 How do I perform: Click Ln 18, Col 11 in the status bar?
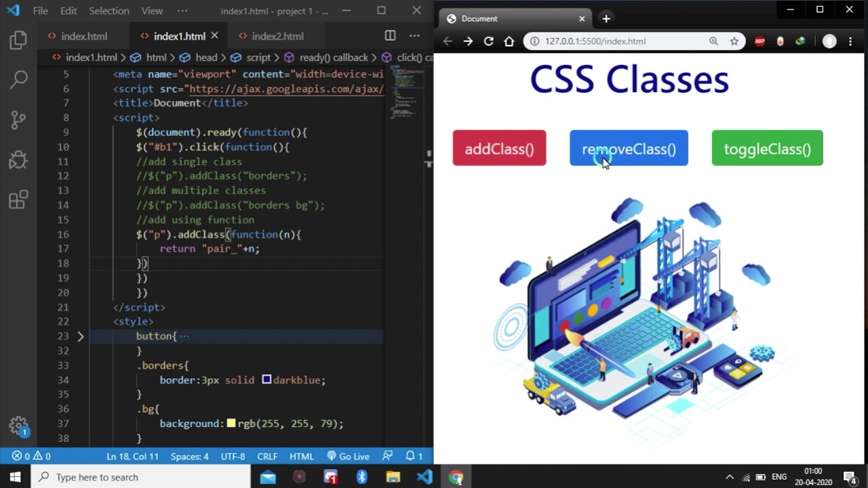(x=133, y=456)
